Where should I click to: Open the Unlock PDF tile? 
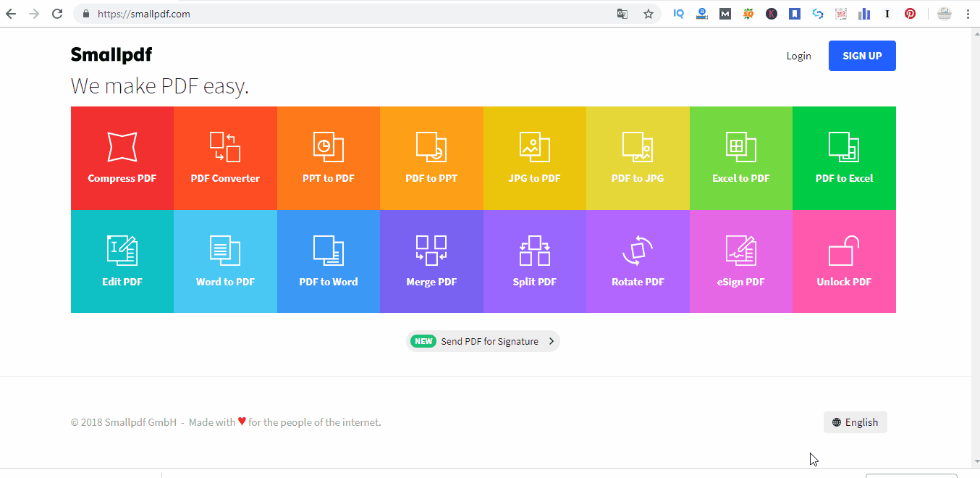pyautogui.click(x=844, y=261)
